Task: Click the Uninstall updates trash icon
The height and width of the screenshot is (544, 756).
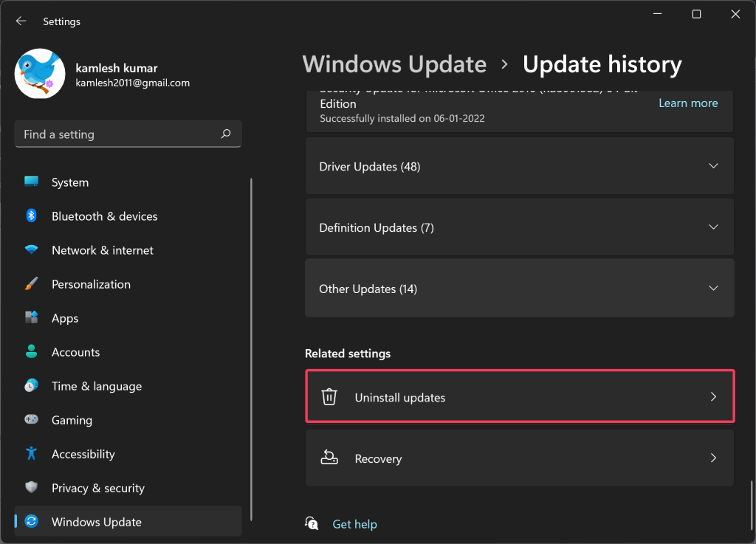Action: click(329, 396)
